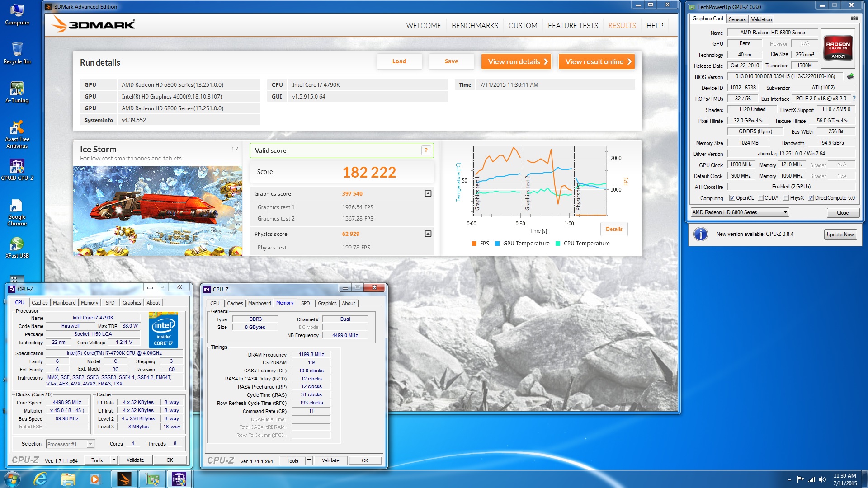This screenshot has width=868, height=488.
Task: Open the FEATURE TESTS tab in 3DMark
Action: click(x=573, y=26)
